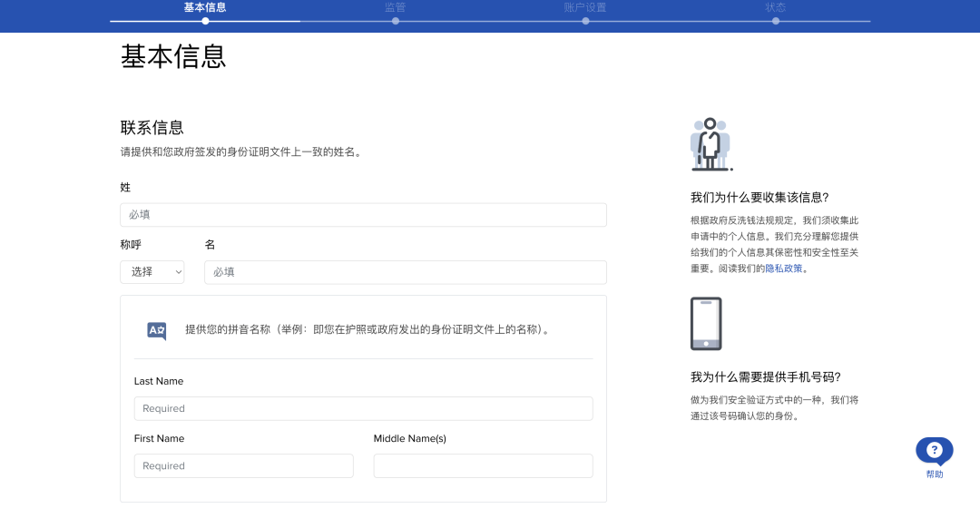Click the 基本信息 progress step dot
The image size is (980, 518).
tap(206, 21)
